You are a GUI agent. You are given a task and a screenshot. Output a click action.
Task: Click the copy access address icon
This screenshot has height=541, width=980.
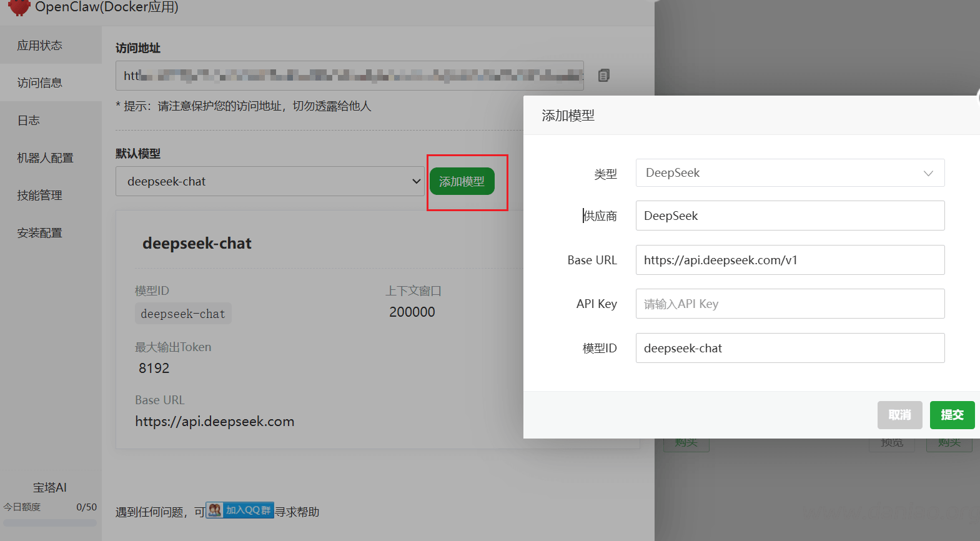[603, 76]
